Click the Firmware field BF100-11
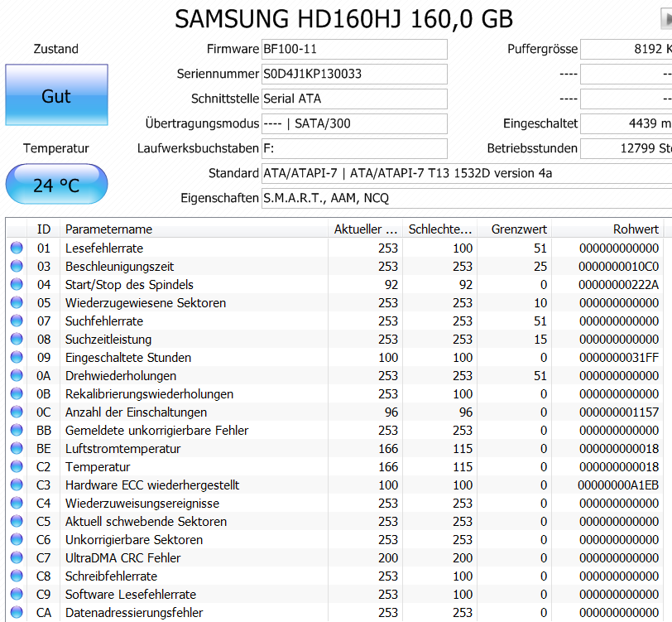This screenshot has height=622, width=672. click(x=354, y=50)
